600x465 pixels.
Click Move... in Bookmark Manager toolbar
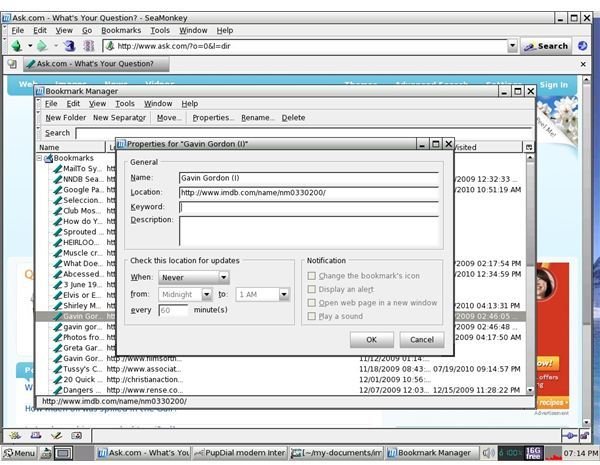pos(169,118)
